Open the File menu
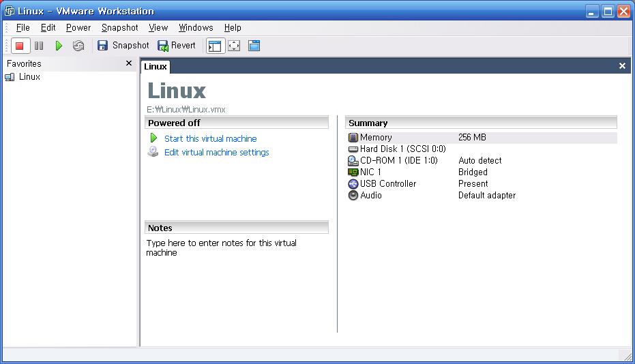This screenshot has height=364, width=635. [x=23, y=27]
